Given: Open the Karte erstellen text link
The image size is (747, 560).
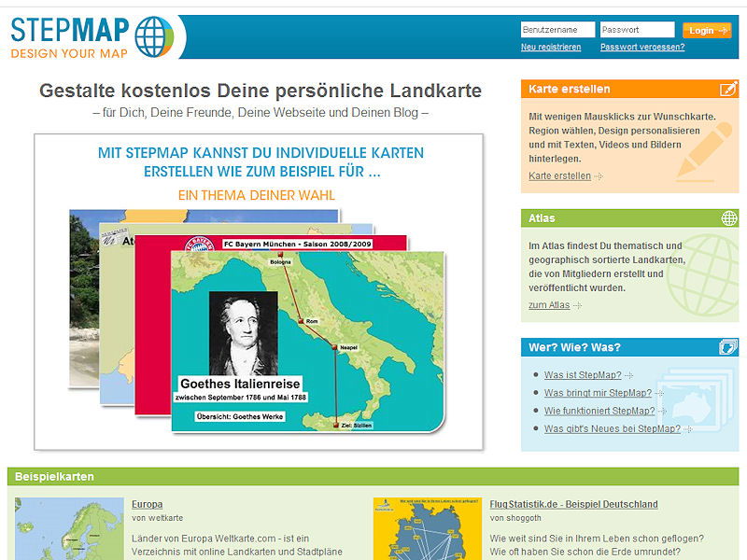Looking at the screenshot, I should coord(559,175).
